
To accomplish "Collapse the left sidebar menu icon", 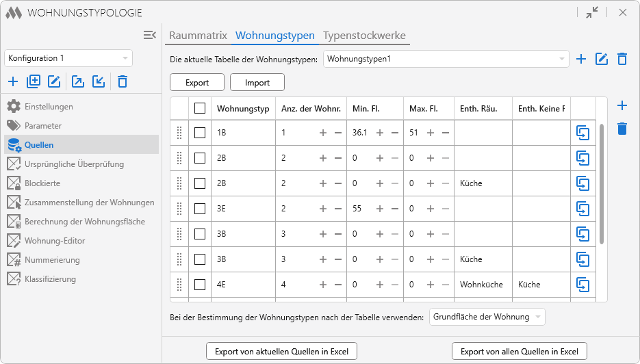I will 150,35.
